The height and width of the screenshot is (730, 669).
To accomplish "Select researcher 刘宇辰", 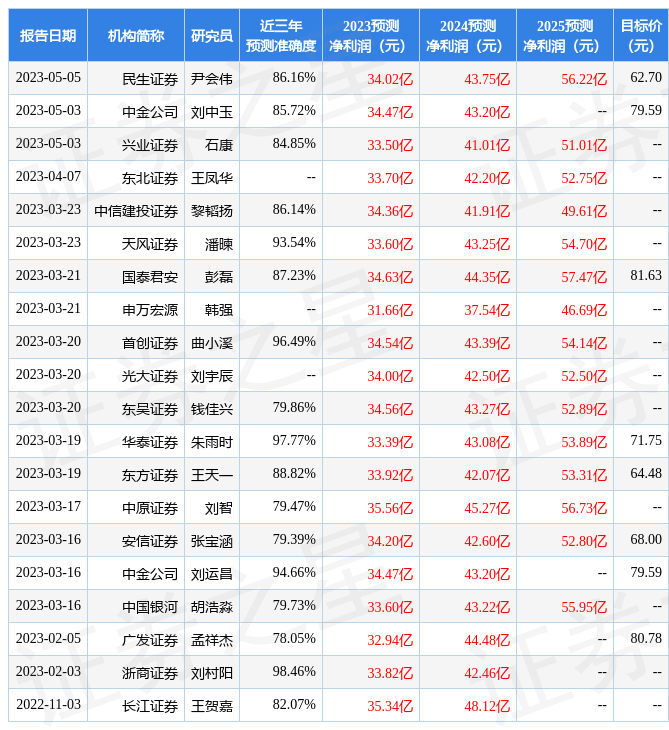I will click(212, 376).
